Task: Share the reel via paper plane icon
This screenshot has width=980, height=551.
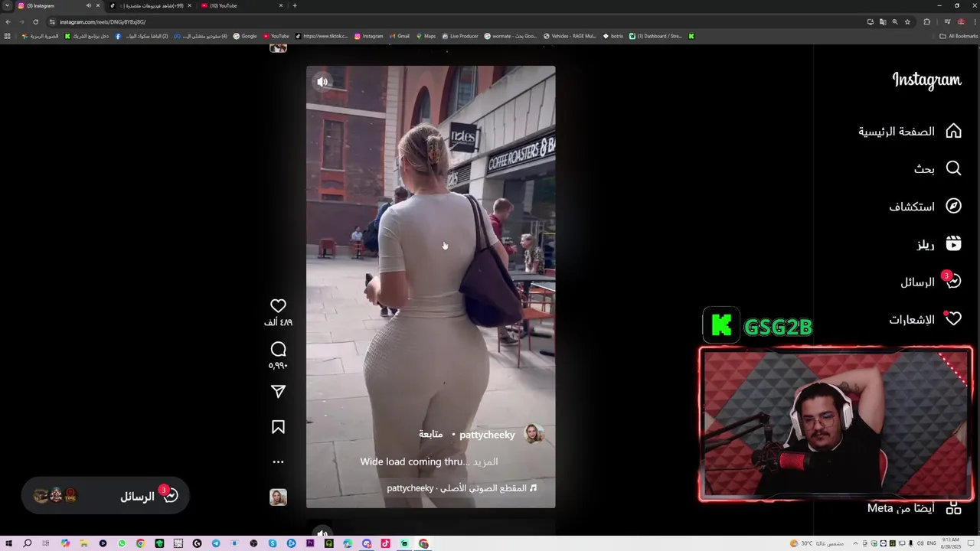Action: tap(278, 392)
